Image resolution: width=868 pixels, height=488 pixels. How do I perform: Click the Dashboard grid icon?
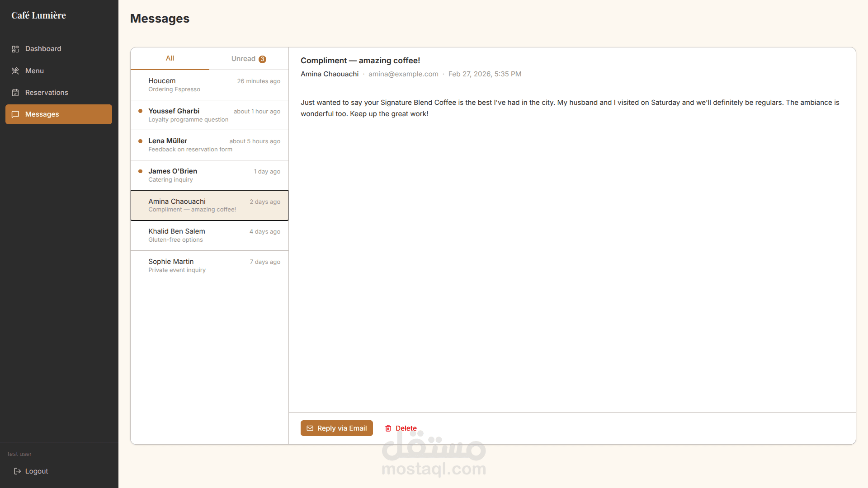[15, 49]
